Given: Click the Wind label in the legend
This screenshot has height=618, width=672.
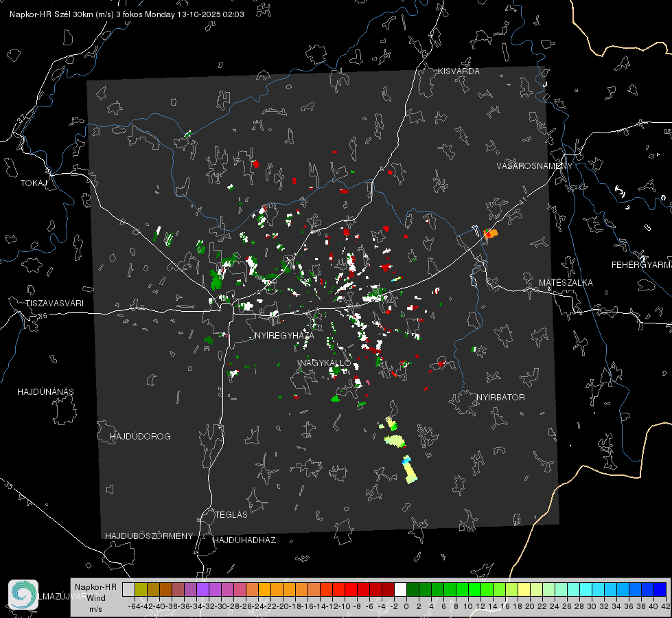Looking at the screenshot, I should point(96,597).
